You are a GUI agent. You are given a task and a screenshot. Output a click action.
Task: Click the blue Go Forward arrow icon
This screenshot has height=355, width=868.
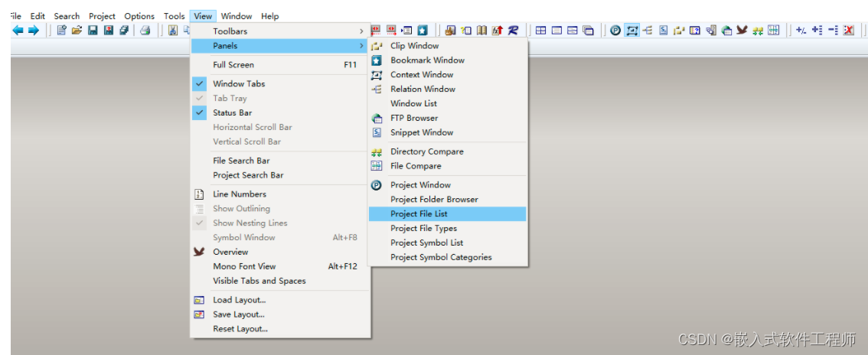[33, 31]
